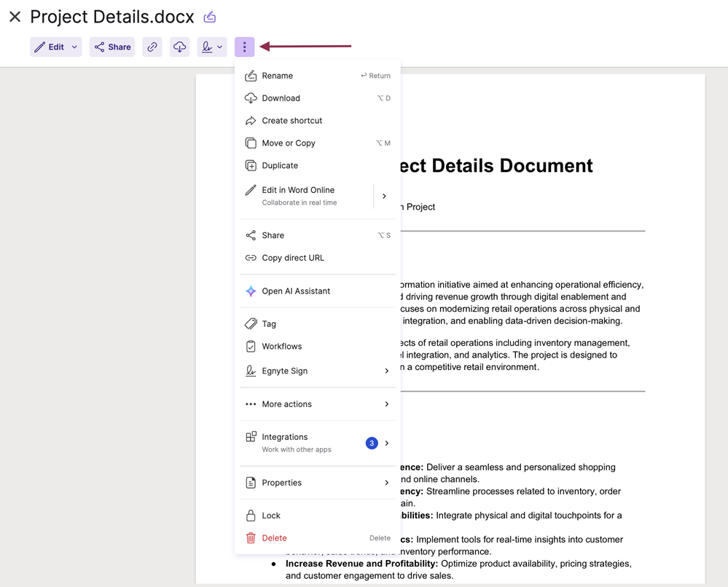Image resolution: width=728 pixels, height=587 pixels.
Task: Click the Move or Copy icon
Action: pos(251,143)
